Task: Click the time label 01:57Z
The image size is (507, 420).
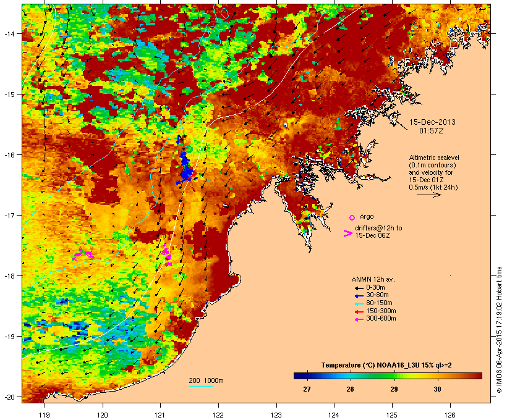Action: point(432,131)
